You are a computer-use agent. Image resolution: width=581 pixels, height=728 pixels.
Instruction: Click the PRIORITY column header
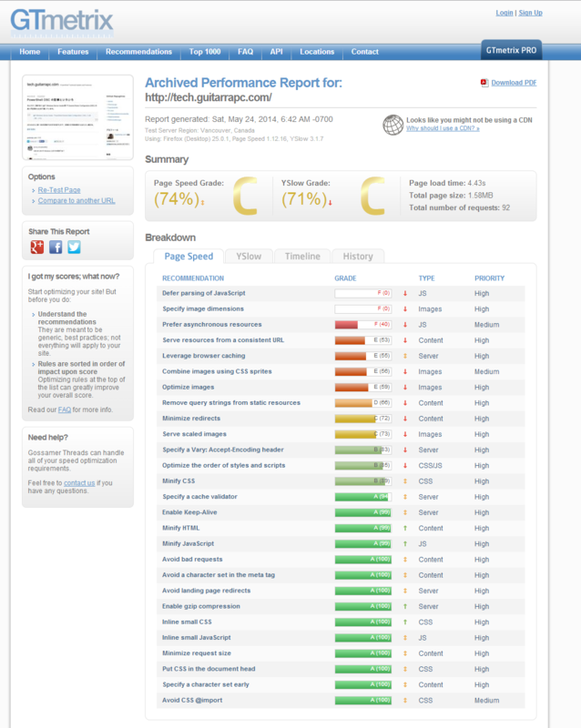point(489,278)
